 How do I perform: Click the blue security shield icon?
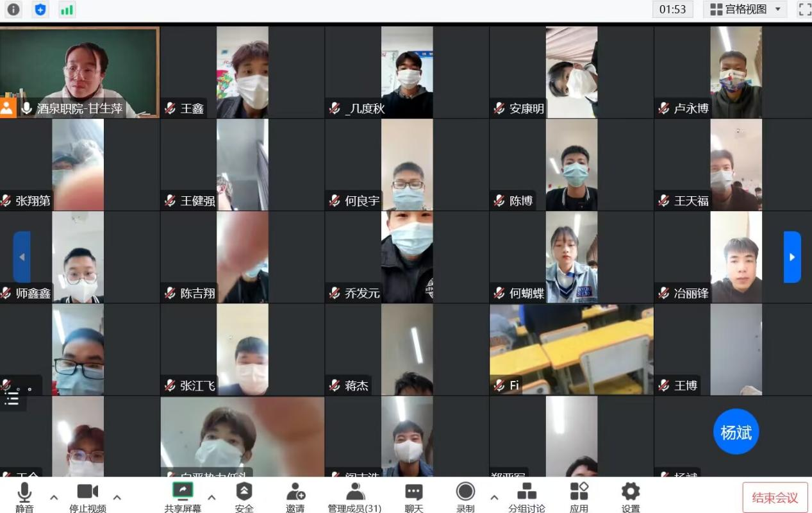pyautogui.click(x=40, y=10)
